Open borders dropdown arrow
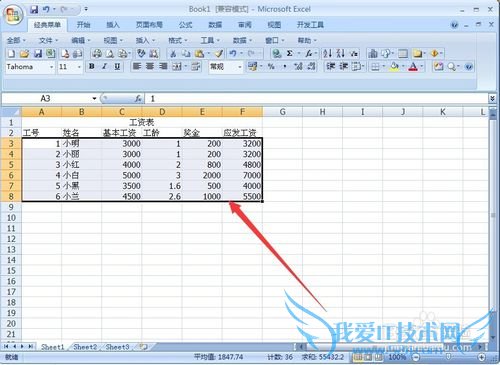Viewport: 500px width, 365px height. (383, 67)
